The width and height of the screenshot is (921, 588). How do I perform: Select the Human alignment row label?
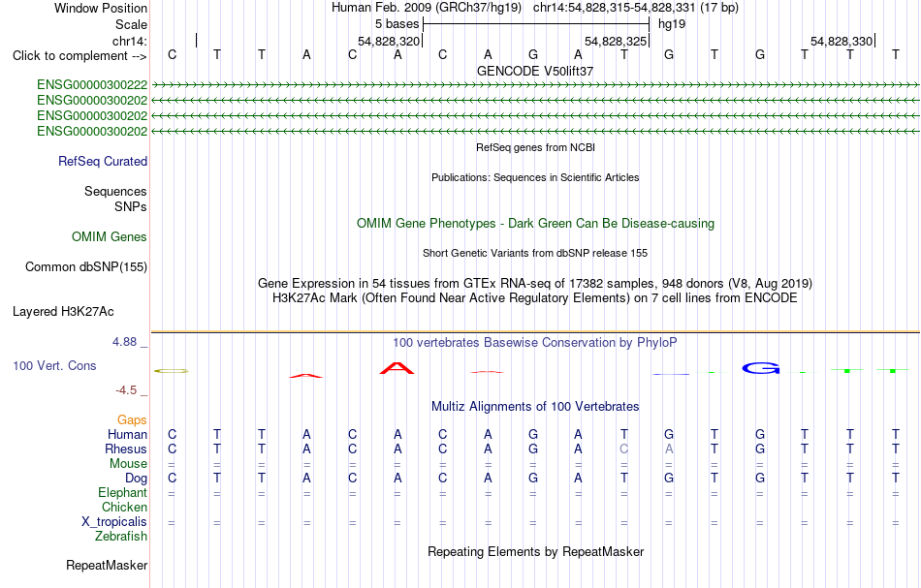click(127, 435)
